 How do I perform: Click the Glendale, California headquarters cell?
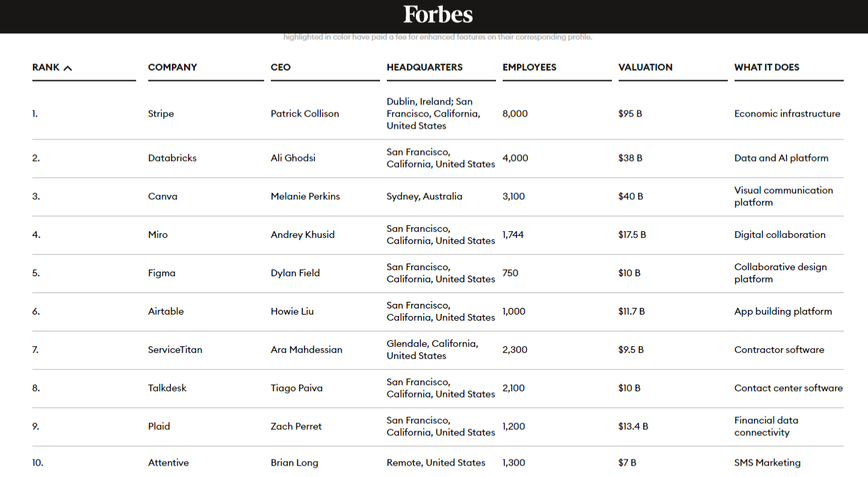click(433, 350)
